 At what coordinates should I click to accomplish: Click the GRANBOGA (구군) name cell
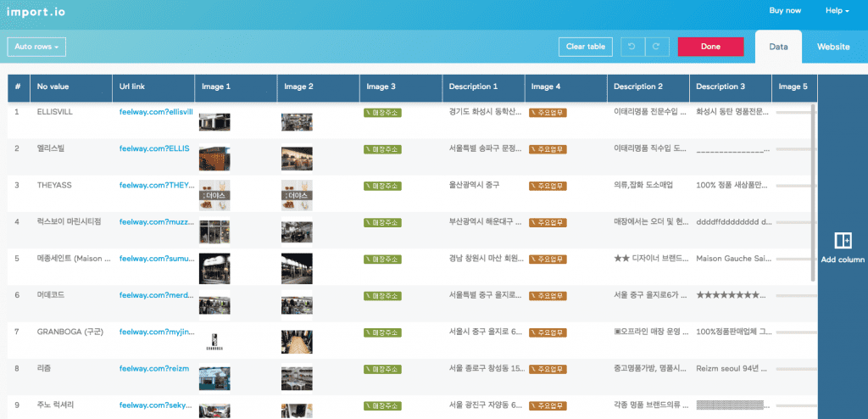pyautogui.click(x=70, y=332)
